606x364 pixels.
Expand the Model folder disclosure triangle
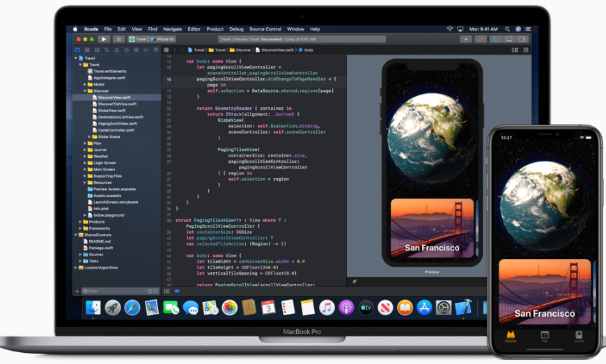[x=85, y=84]
